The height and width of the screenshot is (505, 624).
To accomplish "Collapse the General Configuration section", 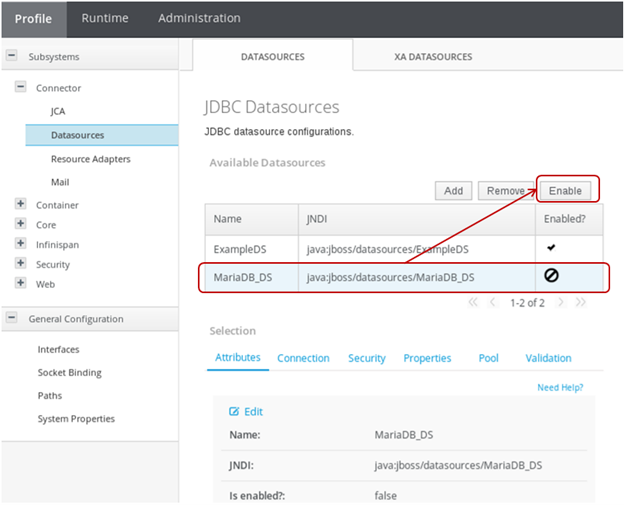I will coord(11,319).
